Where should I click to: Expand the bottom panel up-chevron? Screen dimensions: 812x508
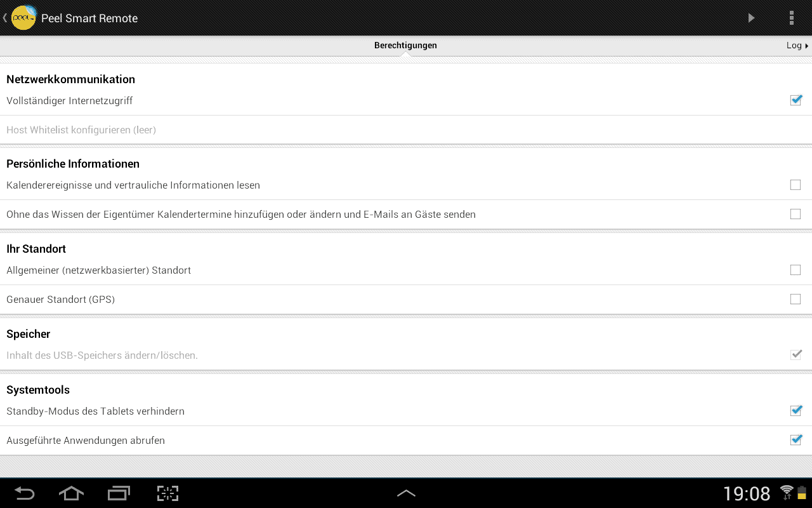pyautogui.click(x=406, y=493)
